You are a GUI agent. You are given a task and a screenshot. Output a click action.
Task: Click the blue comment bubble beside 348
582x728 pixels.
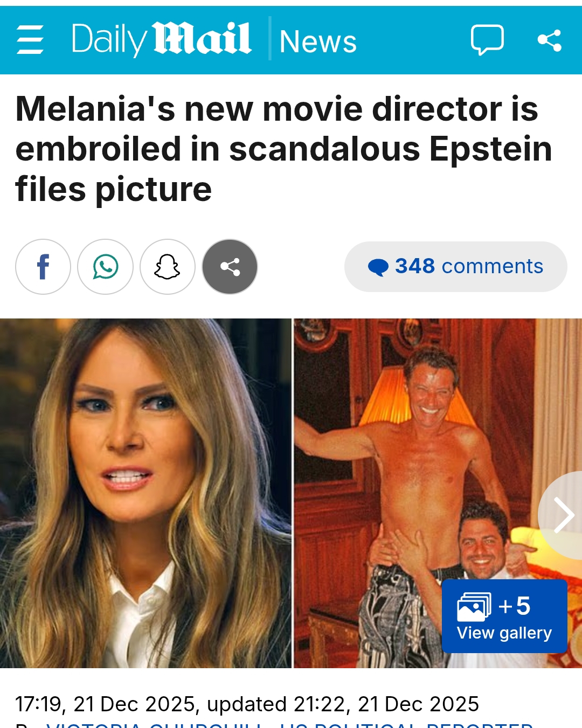tap(378, 267)
